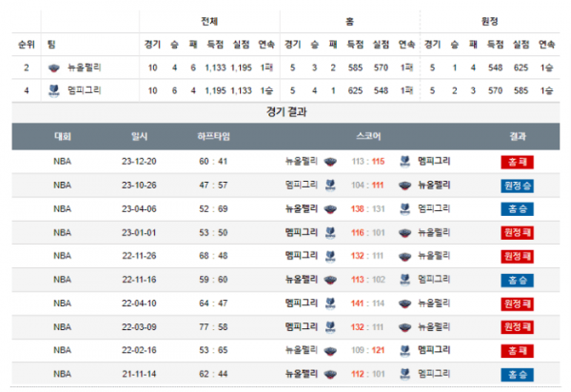Click the 멤피그리 logo in the 22-11-16 game row
This screenshot has height=392, width=571.
404,280
